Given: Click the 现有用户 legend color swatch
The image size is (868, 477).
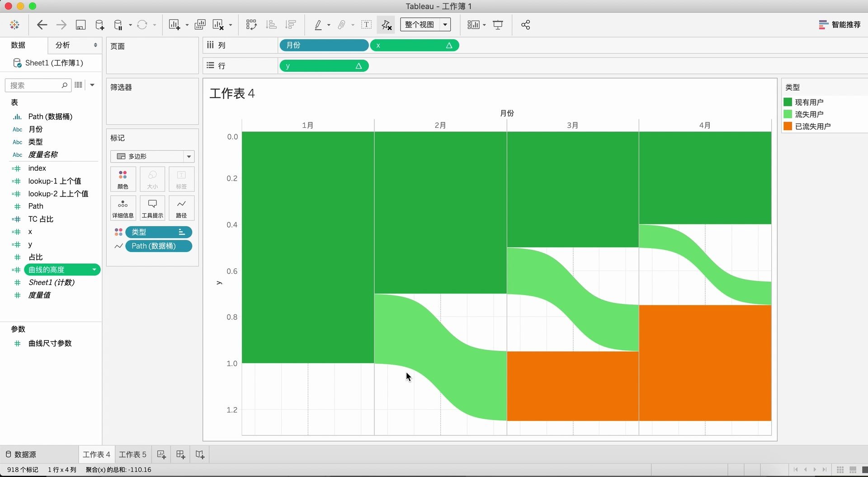Looking at the screenshot, I should point(788,102).
